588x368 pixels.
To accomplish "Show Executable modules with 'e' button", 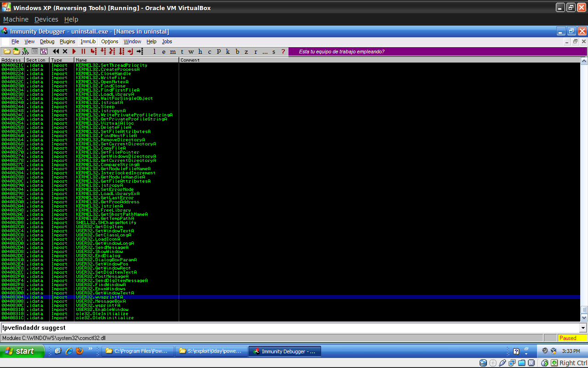I will (x=164, y=52).
